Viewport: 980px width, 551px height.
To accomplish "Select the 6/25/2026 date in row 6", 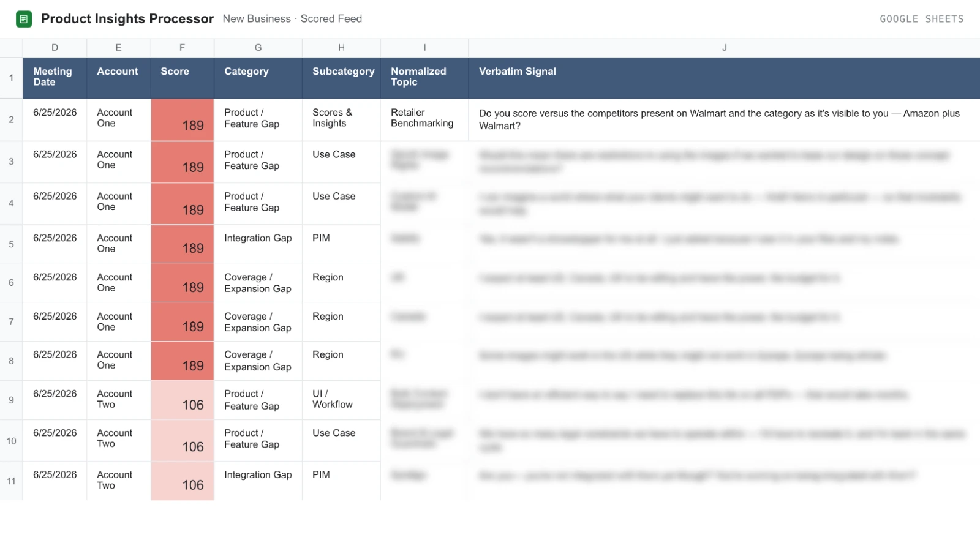I will tap(55, 282).
